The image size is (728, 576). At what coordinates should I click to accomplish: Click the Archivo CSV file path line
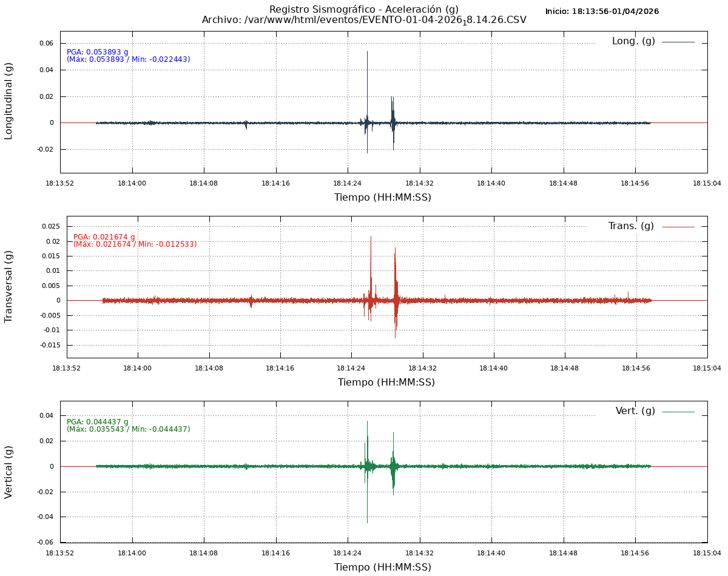coord(364,20)
